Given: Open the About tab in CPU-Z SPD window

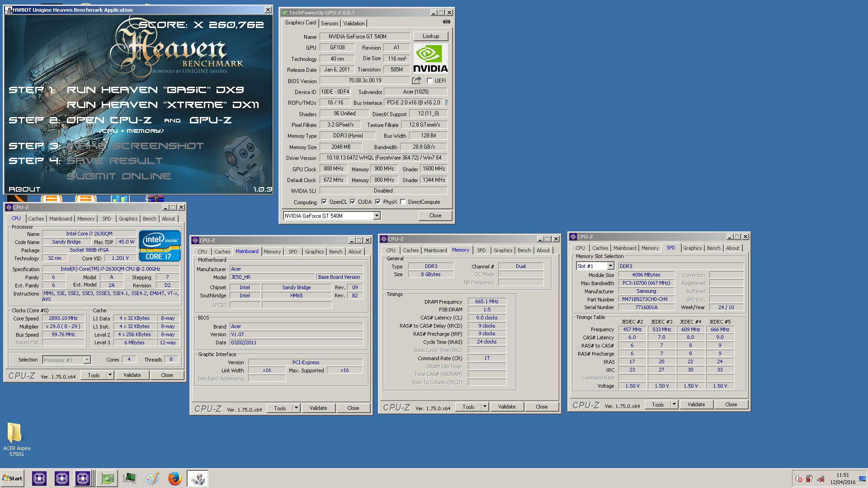Looking at the screenshot, I should [732, 248].
